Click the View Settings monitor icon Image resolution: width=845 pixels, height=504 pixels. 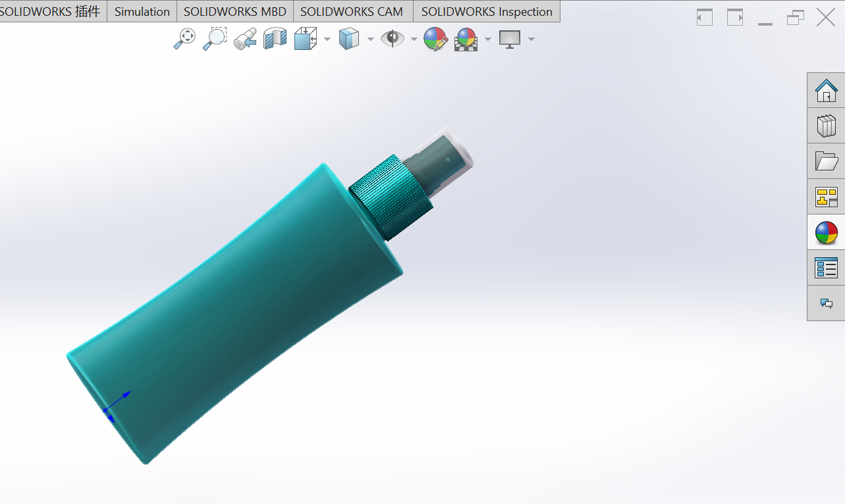click(x=510, y=39)
